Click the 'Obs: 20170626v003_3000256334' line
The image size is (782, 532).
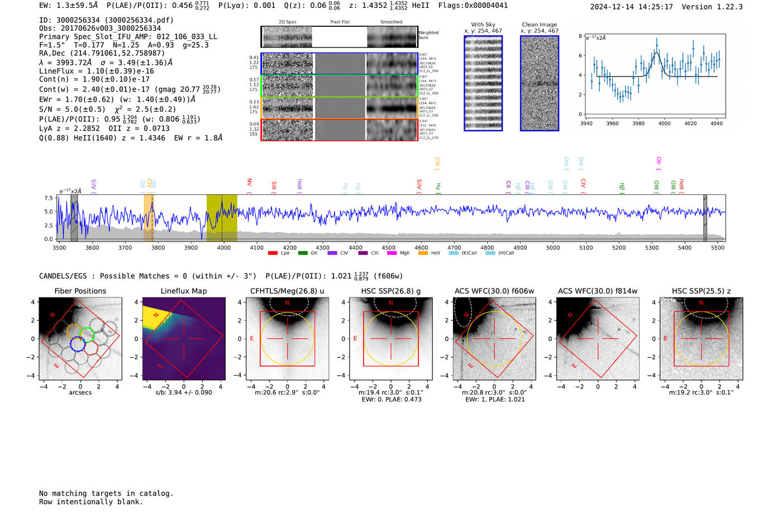[x=100, y=28]
